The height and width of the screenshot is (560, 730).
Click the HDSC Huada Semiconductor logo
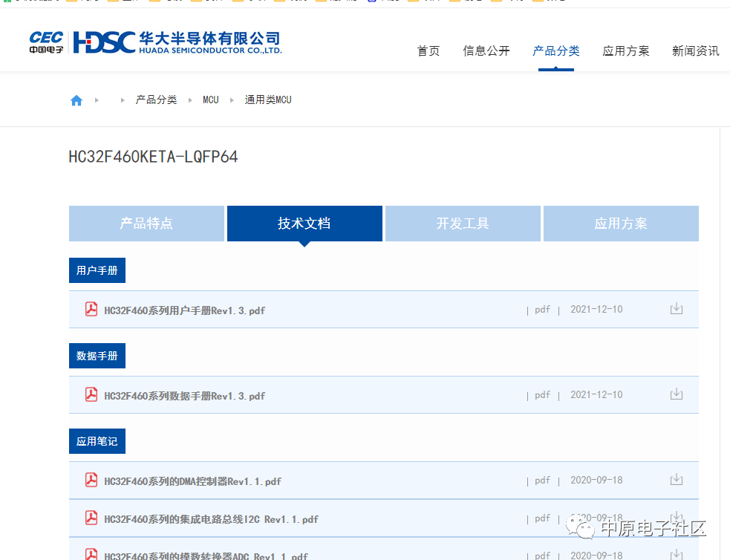pos(177,42)
